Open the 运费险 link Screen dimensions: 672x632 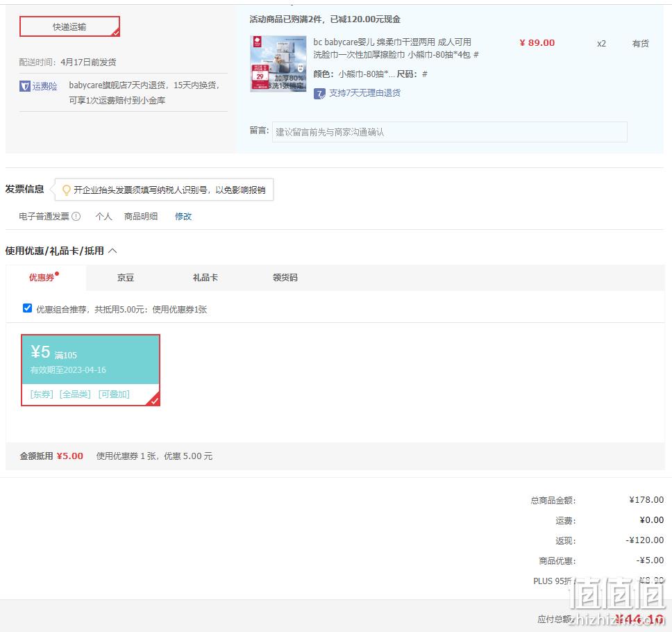point(44,86)
